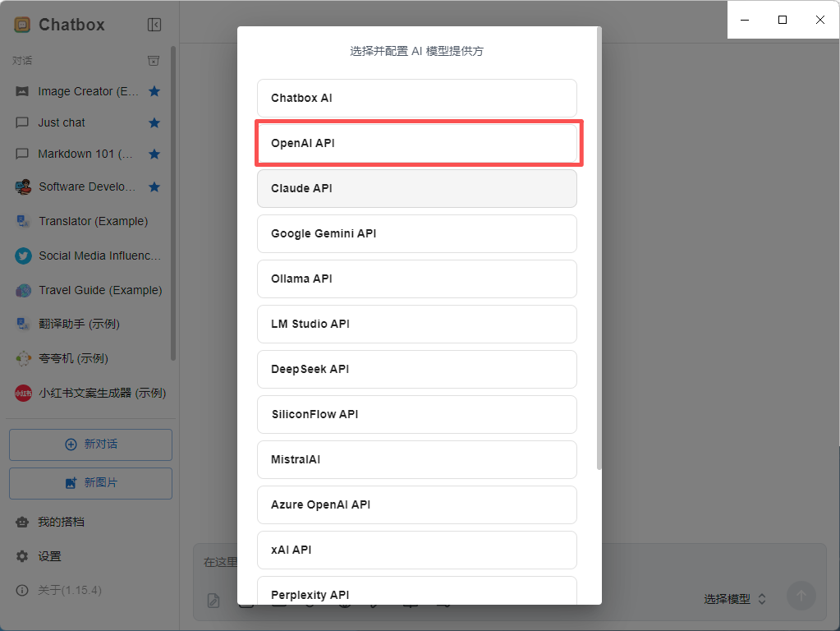Click the 设置 gear icon
840x631 pixels.
[21, 556]
